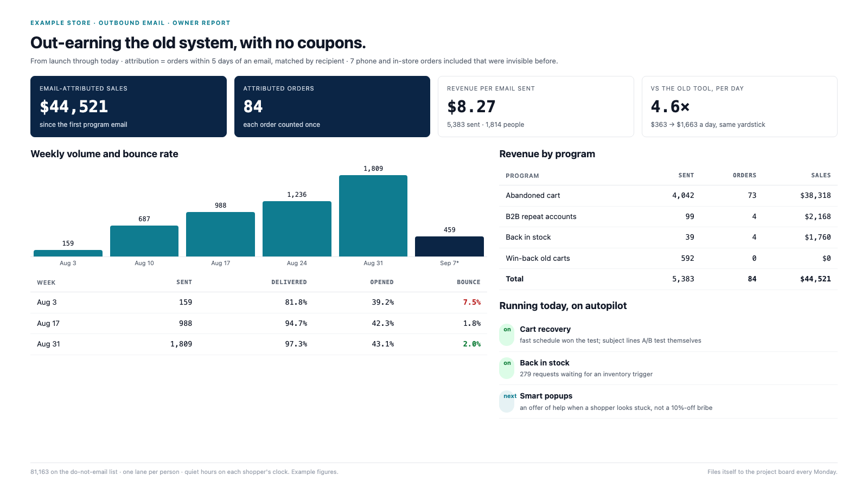Click the Aug 17 week table row label

(48, 323)
